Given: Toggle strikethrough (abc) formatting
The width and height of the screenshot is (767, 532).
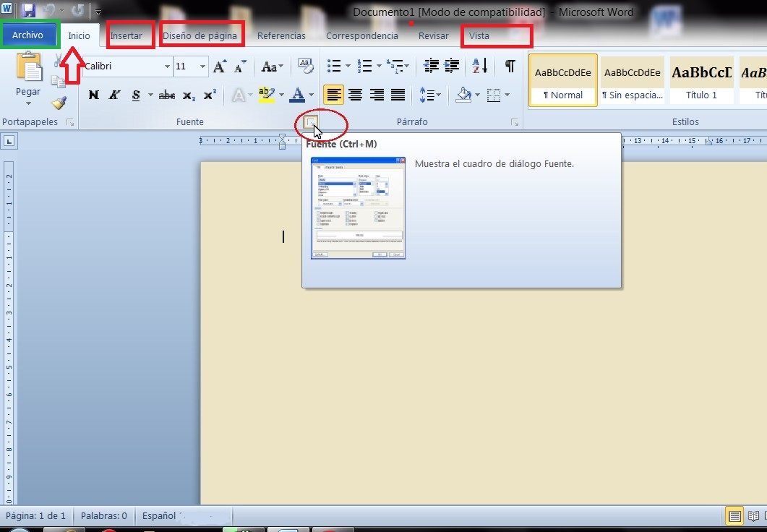Looking at the screenshot, I should click(167, 95).
